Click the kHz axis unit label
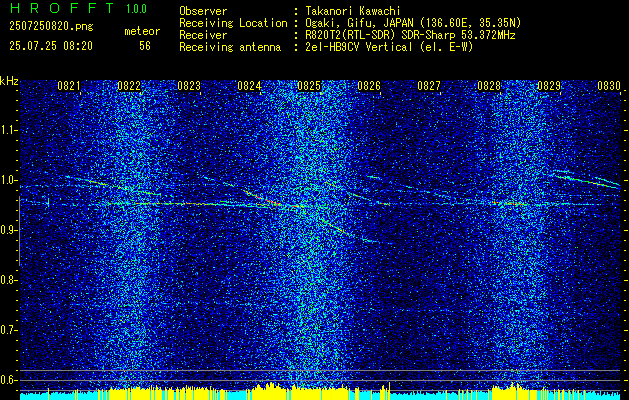Screen dimensions: 629x400 click(x=9, y=81)
